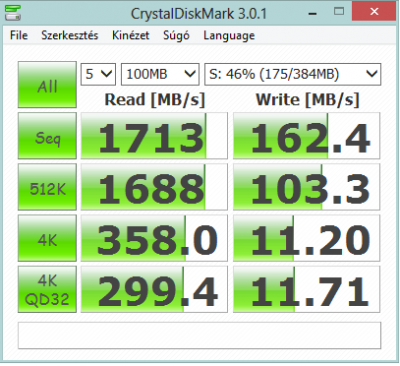This screenshot has width=400, height=366.
Task: Click the 4K read result 358.0
Action: 154,238
